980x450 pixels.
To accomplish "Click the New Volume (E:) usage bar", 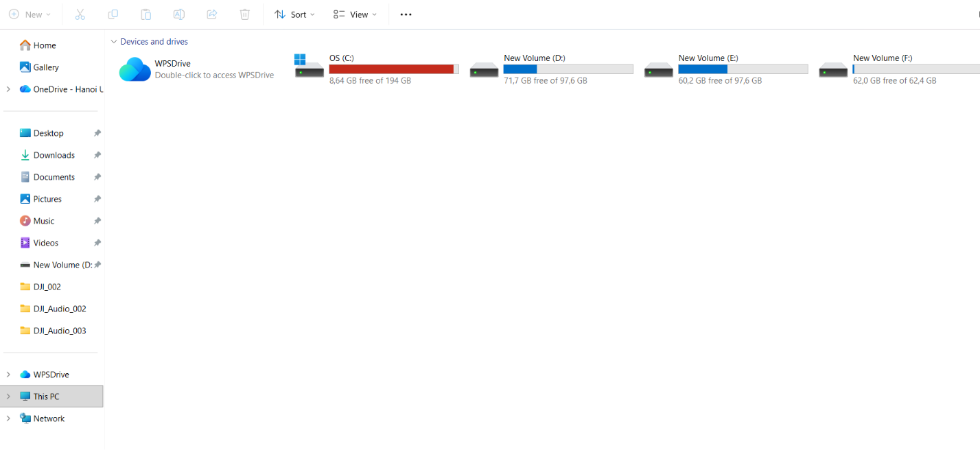I will click(743, 69).
